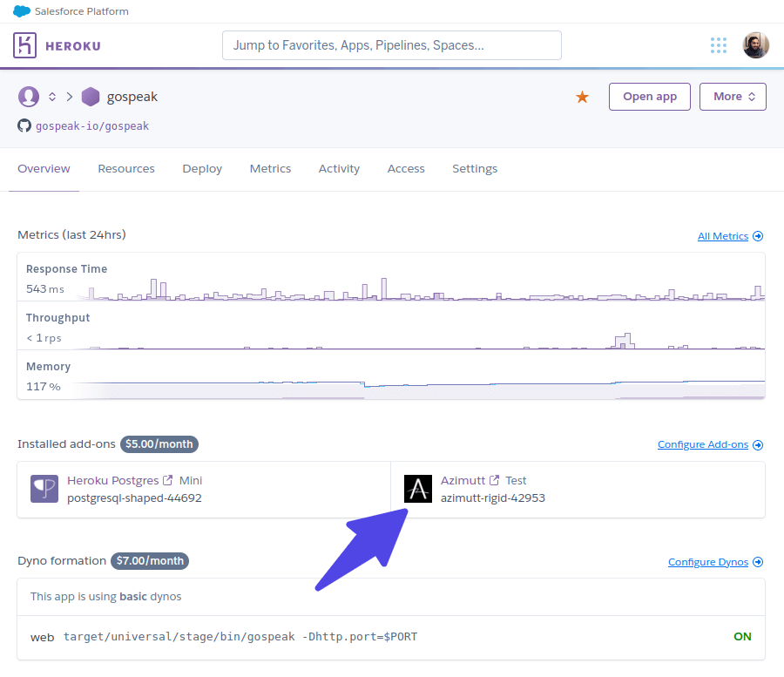Click the arrow icon beside All Metrics
Screen dimensions: 784x677
(x=756, y=235)
